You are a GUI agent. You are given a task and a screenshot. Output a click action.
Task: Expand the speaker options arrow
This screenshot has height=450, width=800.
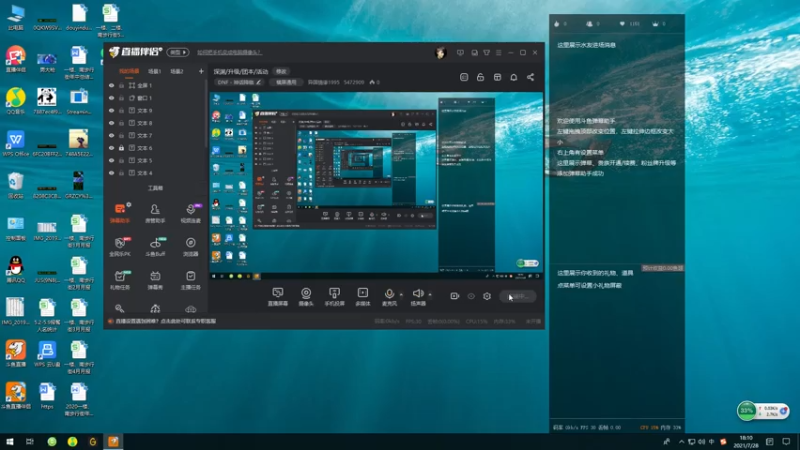430,294
